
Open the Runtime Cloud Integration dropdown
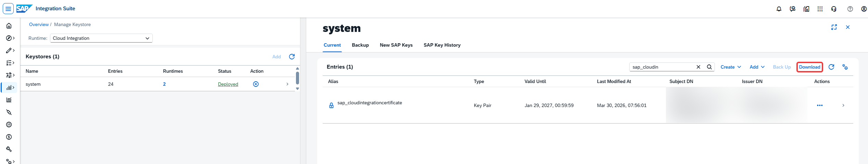[x=101, y=38]
